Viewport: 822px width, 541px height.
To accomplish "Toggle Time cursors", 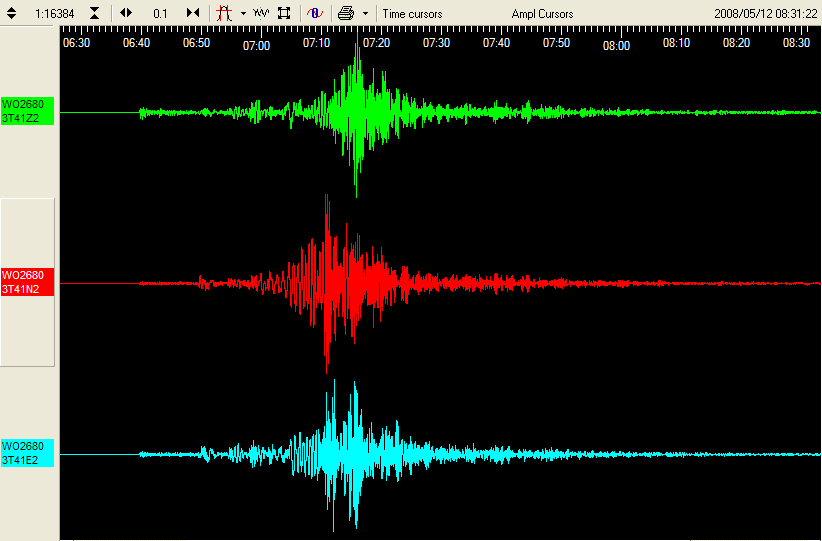I will pyautogui.click(x=412, y=14).
